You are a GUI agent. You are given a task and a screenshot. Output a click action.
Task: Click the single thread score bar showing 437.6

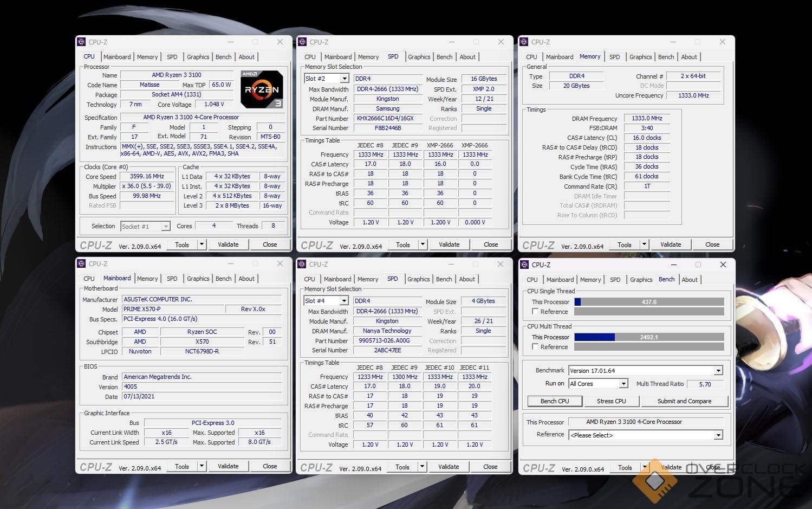[649, 302]
